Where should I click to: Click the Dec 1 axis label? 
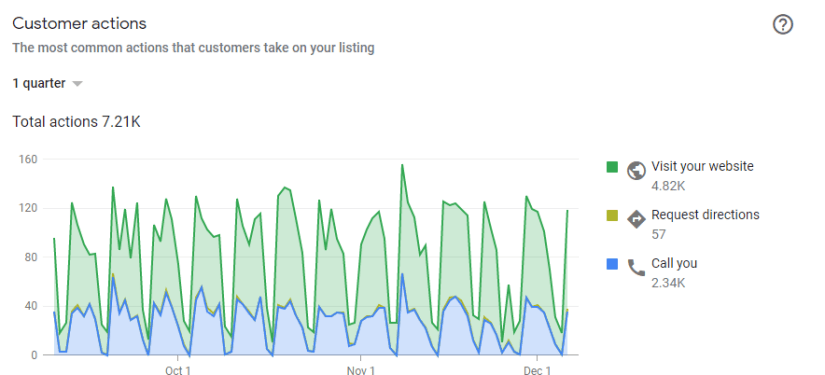click(538, 370)
